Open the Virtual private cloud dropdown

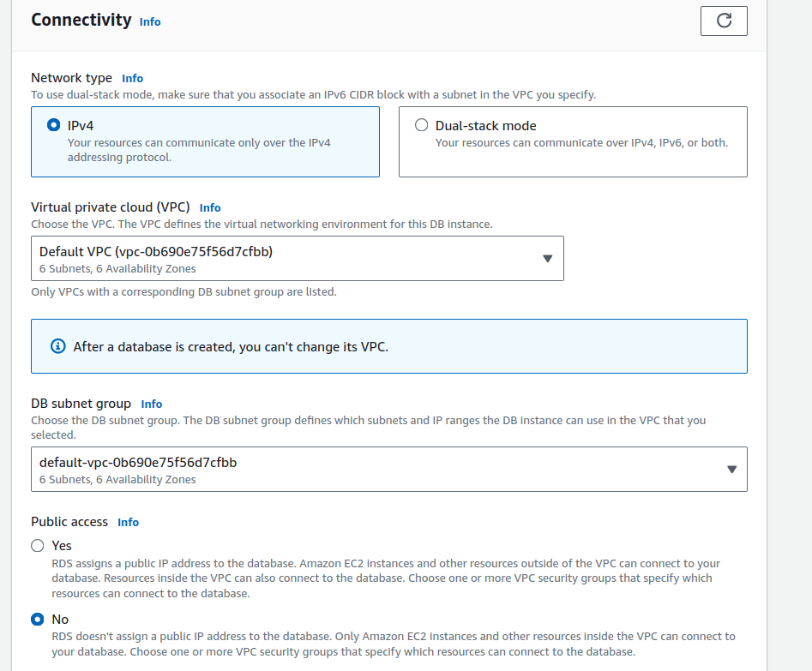(297, 259)
